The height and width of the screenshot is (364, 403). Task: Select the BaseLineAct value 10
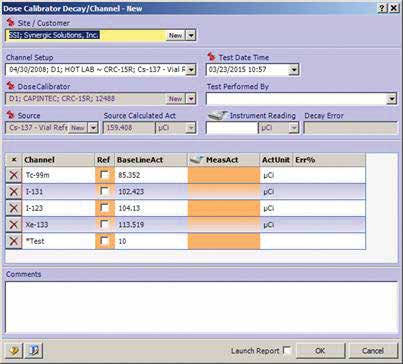pyautogui.click(x=122, y=241)
